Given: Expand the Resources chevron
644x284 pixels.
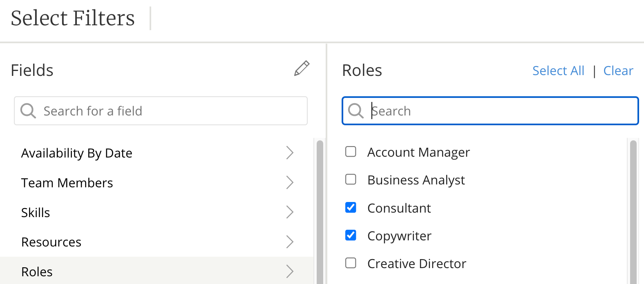Looking at the screenshot, I should coord(290,242).
